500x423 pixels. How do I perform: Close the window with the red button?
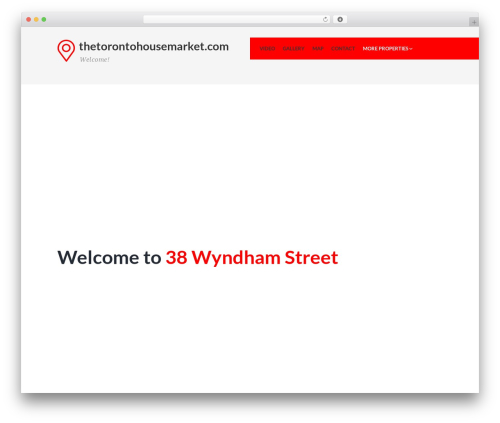pos(29,20)
